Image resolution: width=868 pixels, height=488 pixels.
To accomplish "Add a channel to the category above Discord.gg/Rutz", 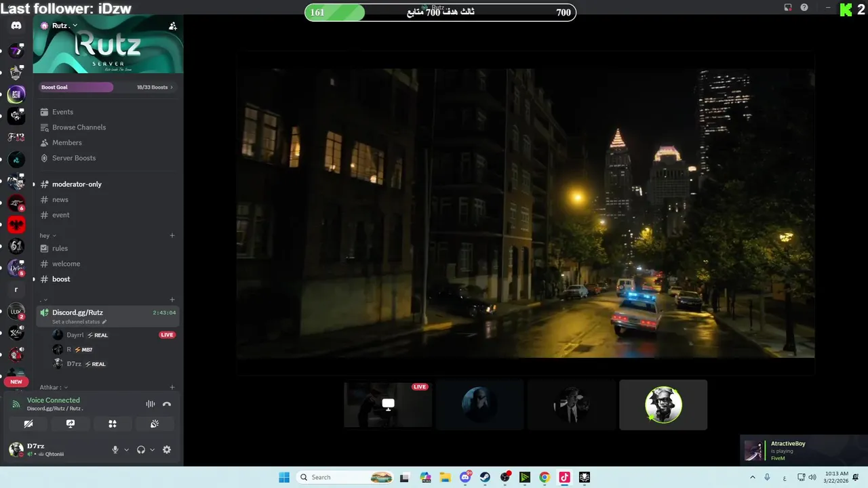I will 172,300.
